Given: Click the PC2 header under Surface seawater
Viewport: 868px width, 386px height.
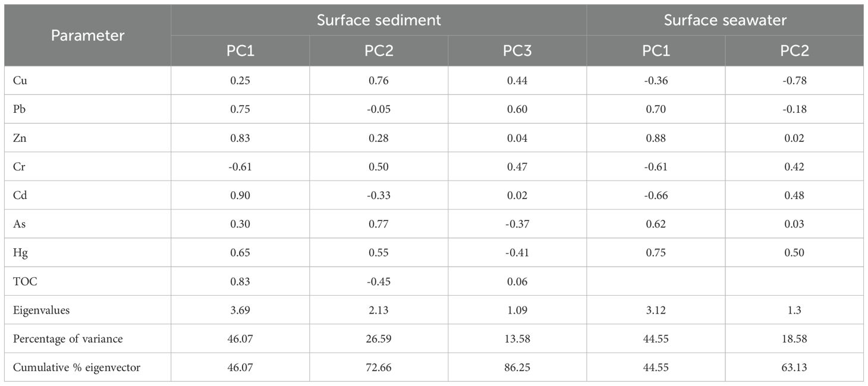Looking at the screenshot, I should (794, 50).
